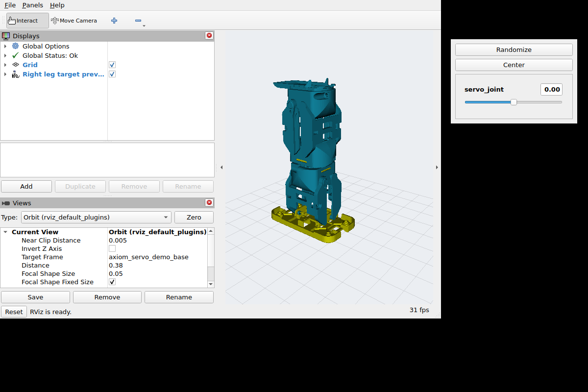Close the Displays panel
Screen dimensions: 588x392
coord(209,36)
